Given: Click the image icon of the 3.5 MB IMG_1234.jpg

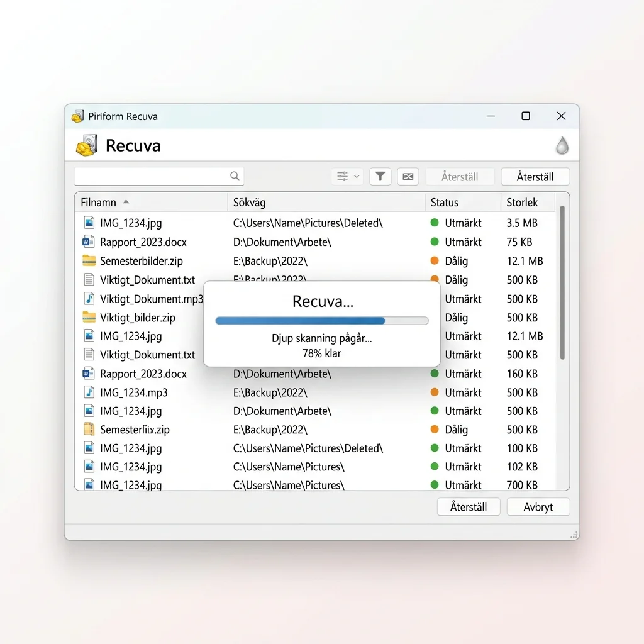Looking at the screenshot, I should (x=89, y=223).
